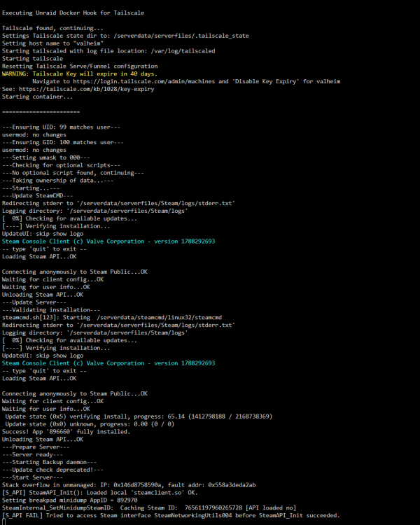420x525 pixels.
Task: Click the second Steam Console Client version line
Action: tap(108, 363)
